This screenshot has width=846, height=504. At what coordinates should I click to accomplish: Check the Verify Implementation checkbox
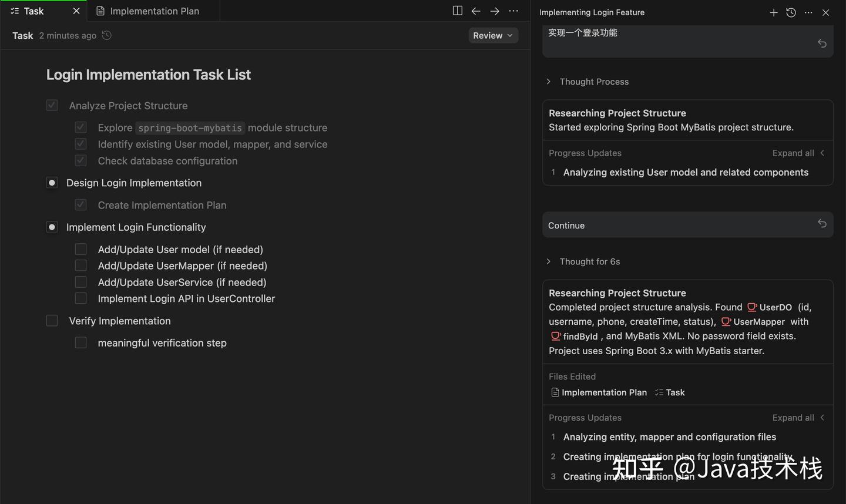tap(52, 321)
